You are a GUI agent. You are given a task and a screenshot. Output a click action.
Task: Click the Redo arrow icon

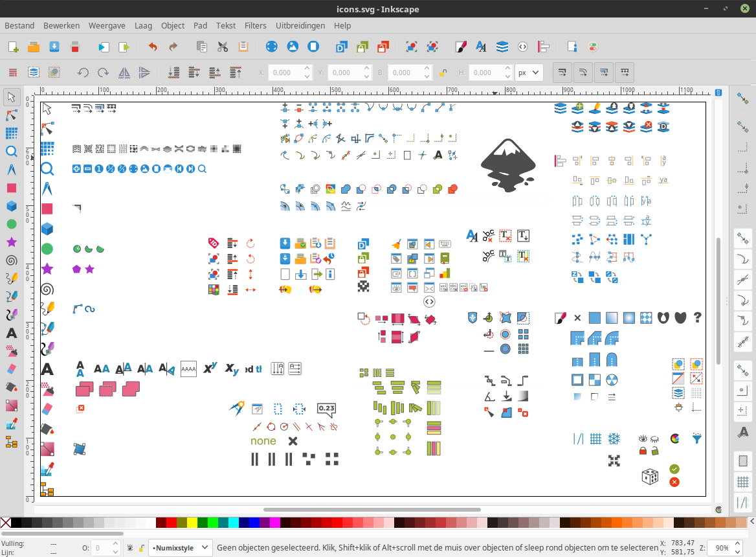pyautogui.click(x=173, y=47)
